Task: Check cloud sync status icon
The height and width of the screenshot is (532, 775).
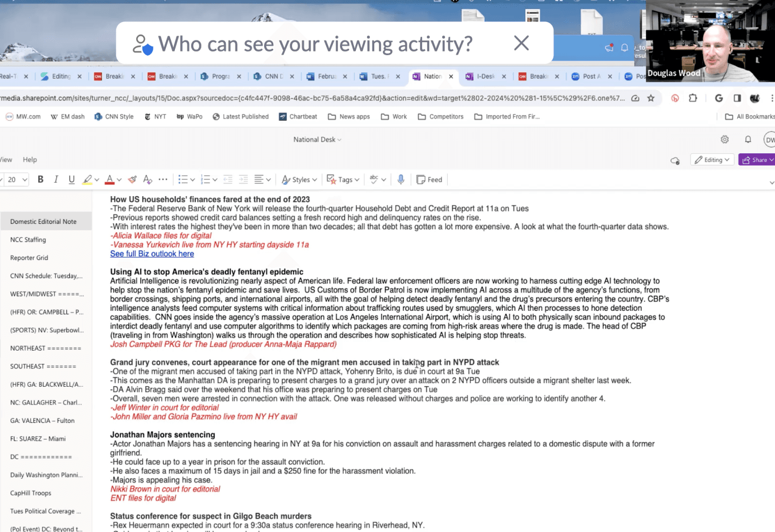Action: [x=675, y=161]
